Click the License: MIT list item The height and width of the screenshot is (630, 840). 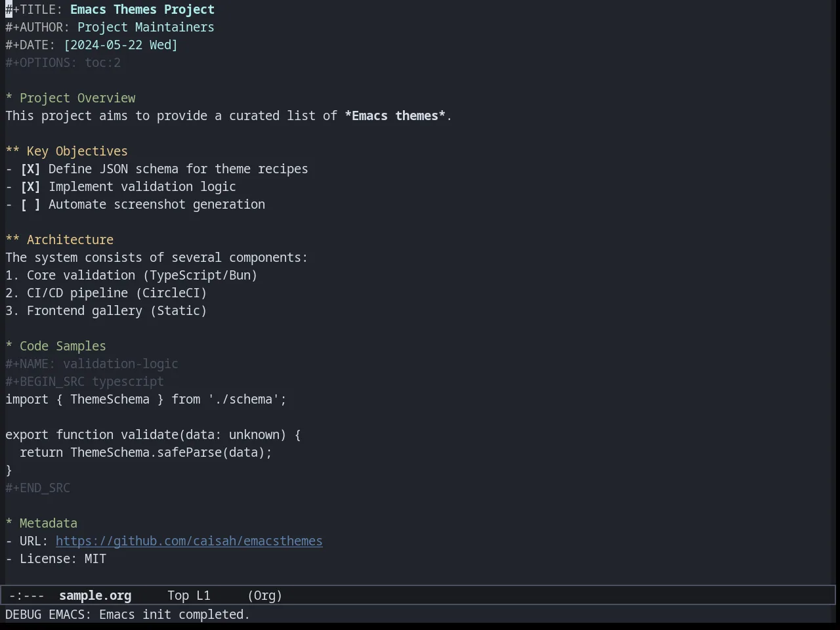tap(56, 559)
